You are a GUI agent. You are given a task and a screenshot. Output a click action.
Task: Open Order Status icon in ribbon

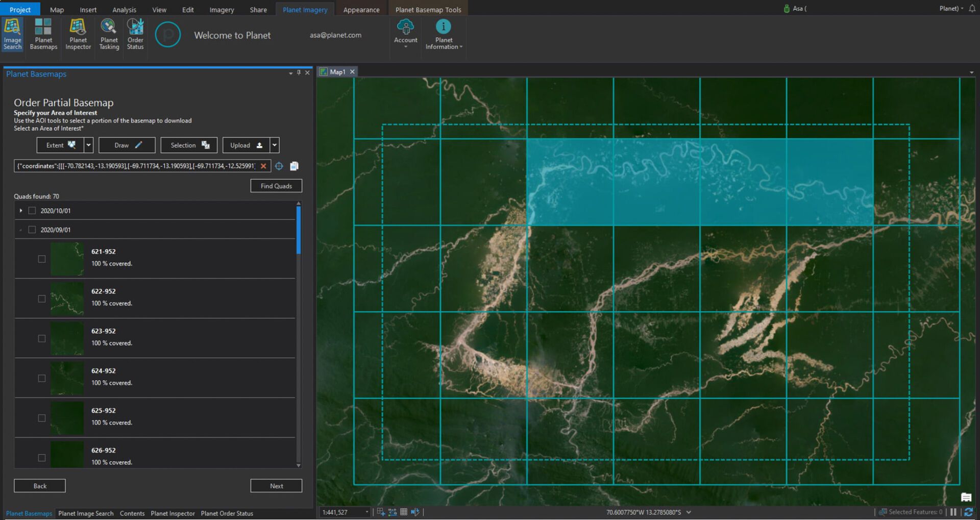(x=135, y=35)
